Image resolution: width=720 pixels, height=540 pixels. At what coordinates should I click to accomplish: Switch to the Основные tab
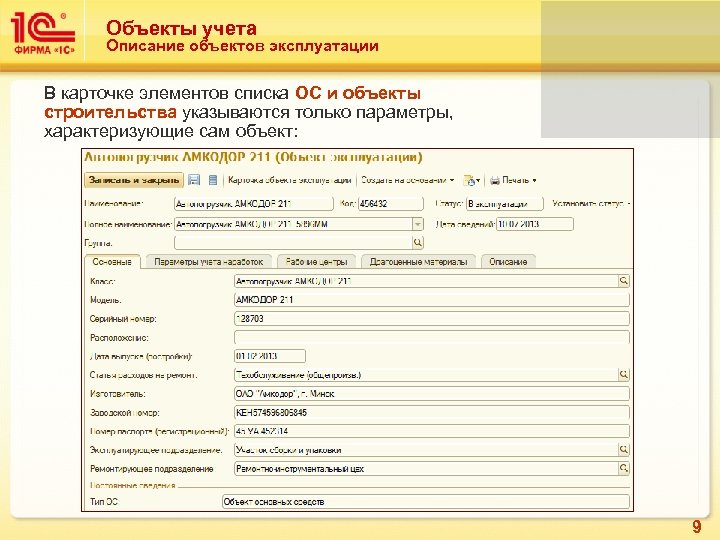[112, 262]
